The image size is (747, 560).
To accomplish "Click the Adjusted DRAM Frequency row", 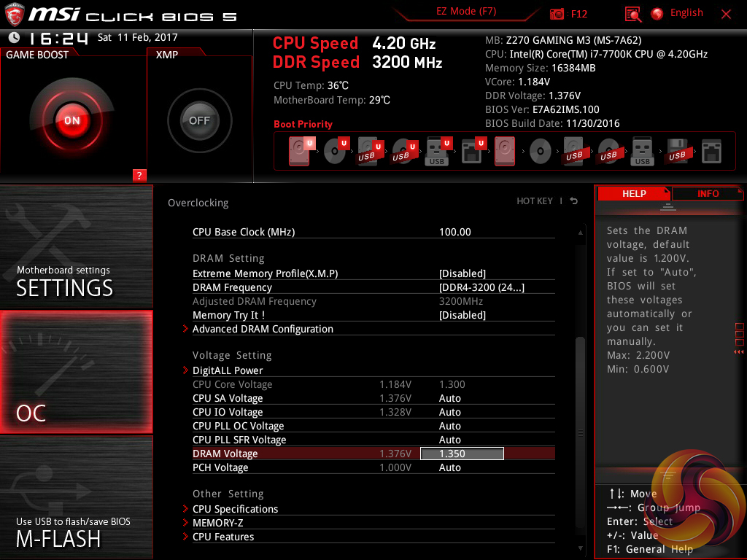I will click(x=373, y=301).
